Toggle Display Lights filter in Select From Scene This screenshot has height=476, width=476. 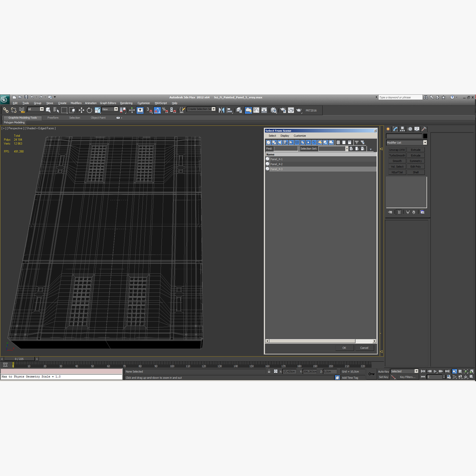[280, 142]
